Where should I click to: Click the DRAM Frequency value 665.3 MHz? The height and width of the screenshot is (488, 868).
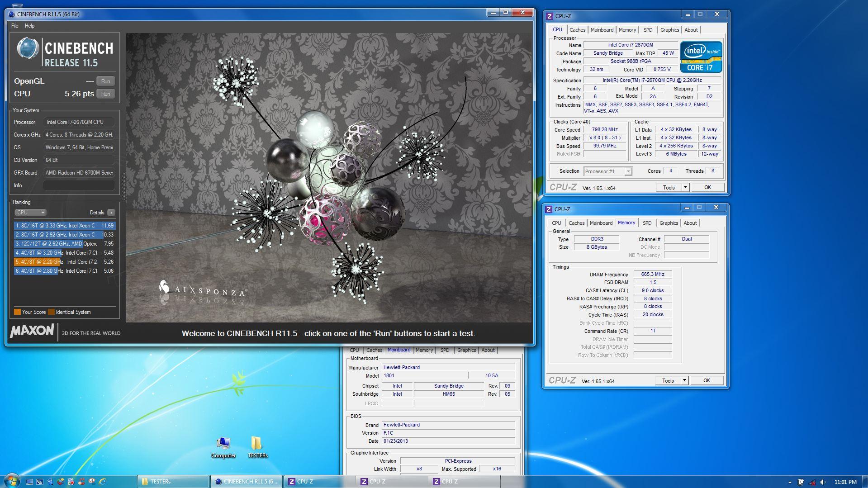pos(653,275)
